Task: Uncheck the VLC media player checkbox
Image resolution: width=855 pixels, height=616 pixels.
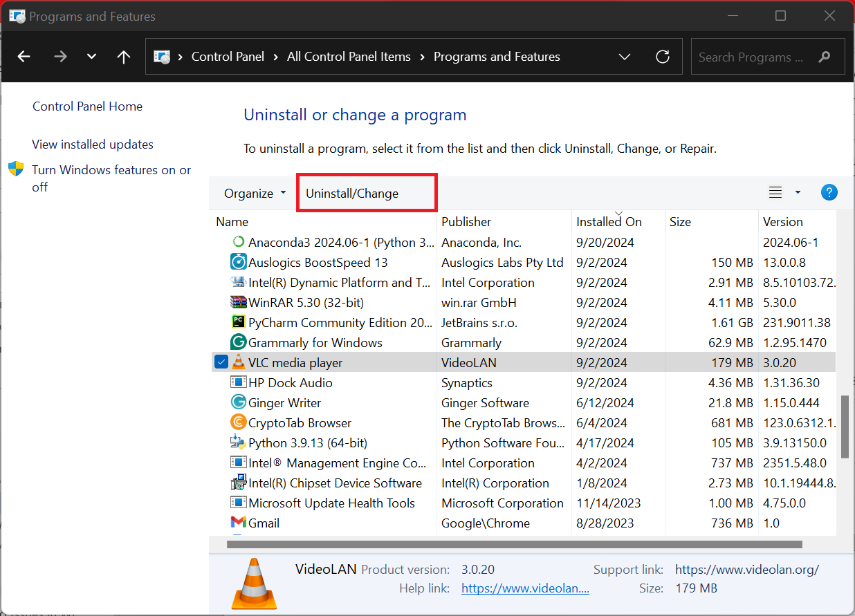Action: 221,362
